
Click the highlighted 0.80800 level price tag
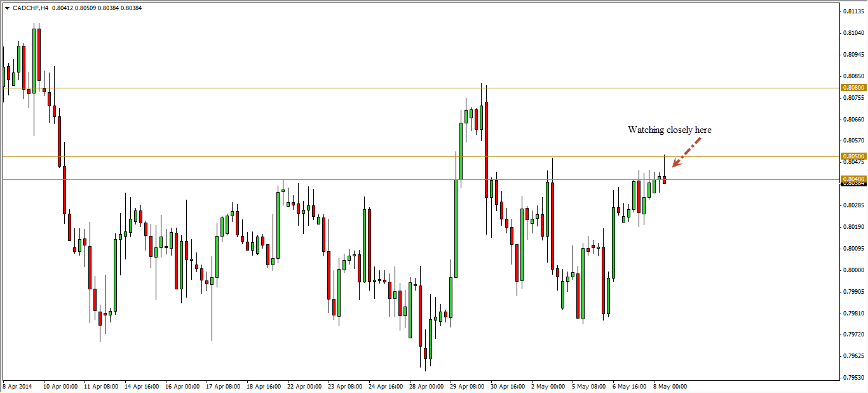coord(853,88)
